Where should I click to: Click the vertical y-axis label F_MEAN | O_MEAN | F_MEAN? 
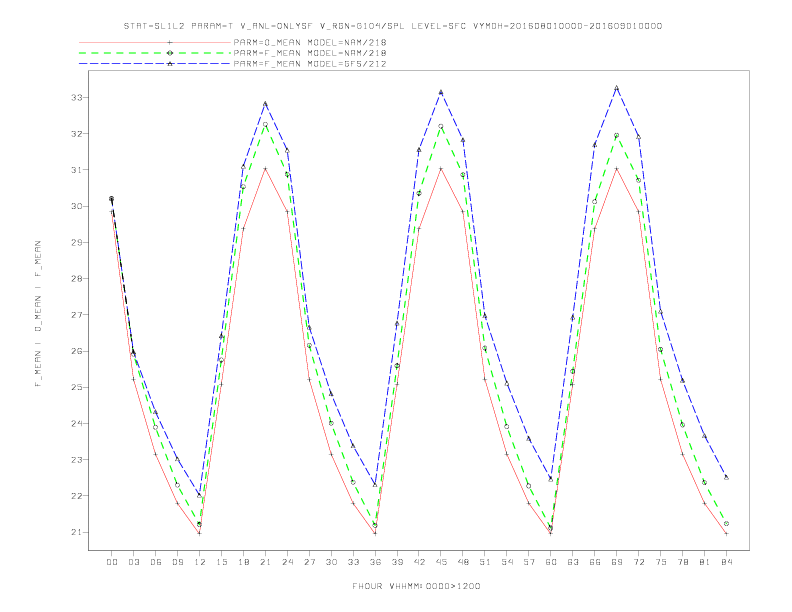point(38,314)
